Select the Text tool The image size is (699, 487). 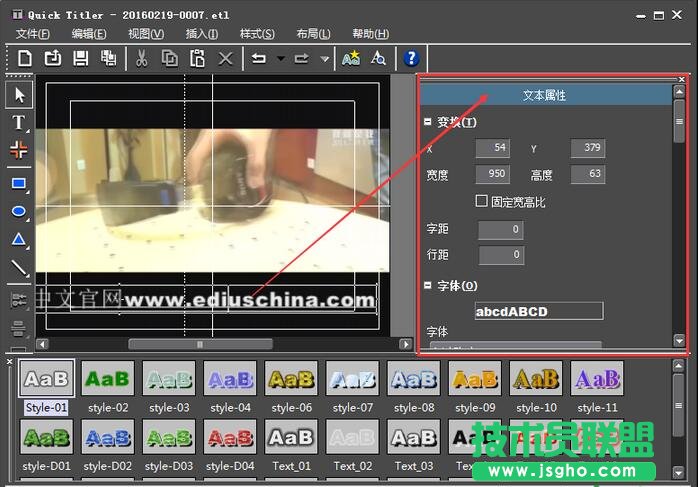[x=19, y=122]
